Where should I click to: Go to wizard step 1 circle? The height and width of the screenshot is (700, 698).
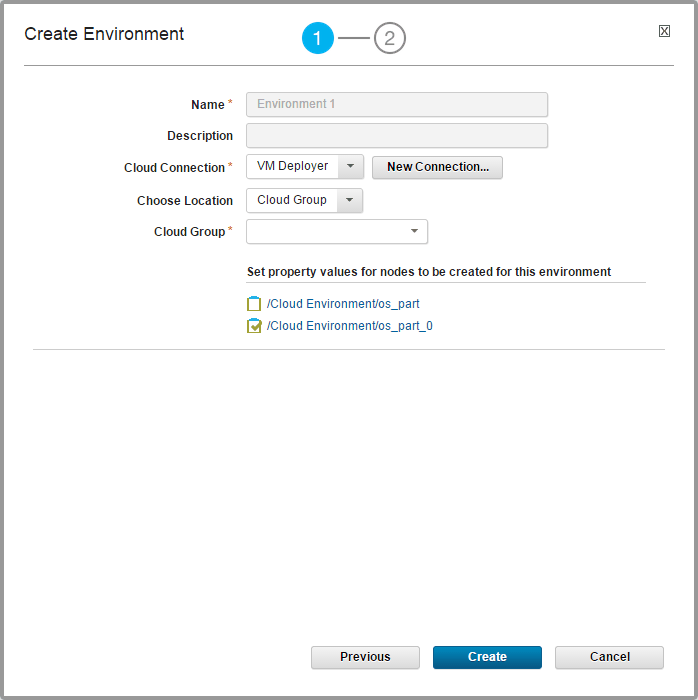[318, 38]
